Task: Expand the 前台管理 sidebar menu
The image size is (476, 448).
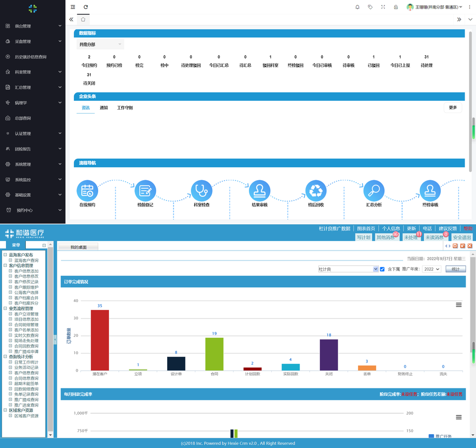Action: 33,26
